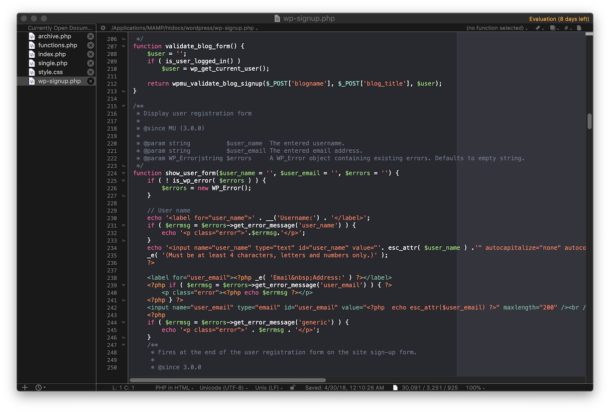Change the Unicode (UTF-8) encoding popup

[x=223, y=388]
